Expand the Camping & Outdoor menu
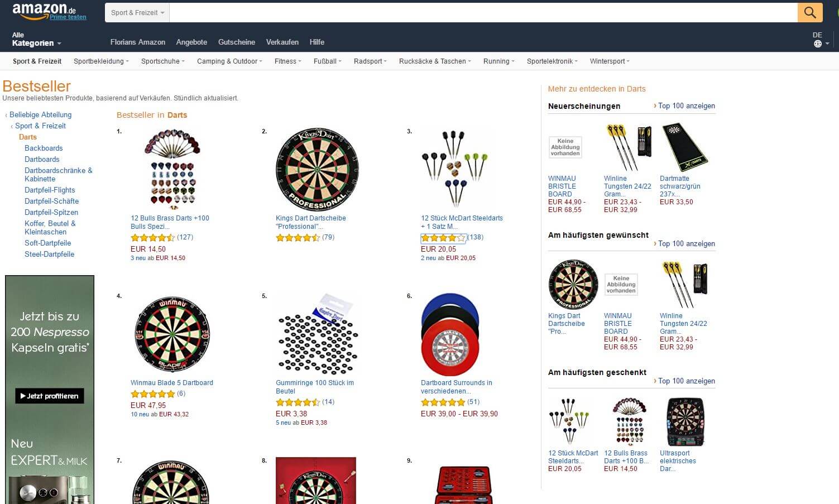839x504 pixels. [229, 61]
